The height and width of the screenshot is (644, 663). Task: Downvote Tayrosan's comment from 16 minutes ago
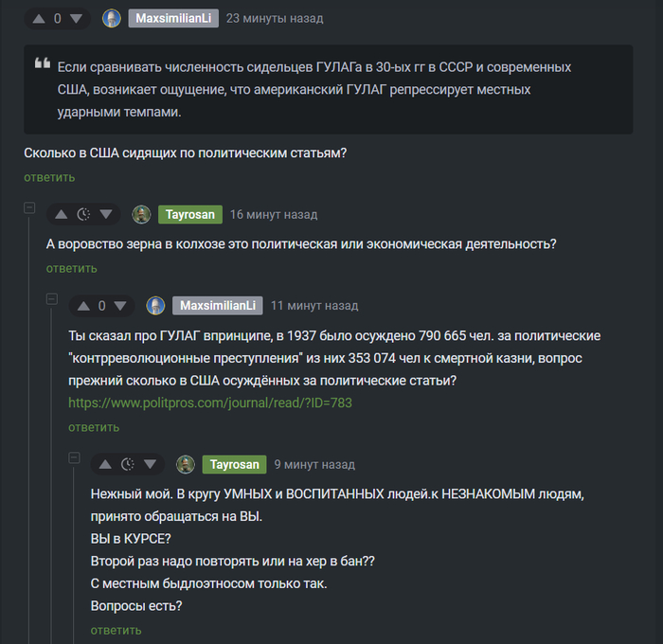(106, 215)
